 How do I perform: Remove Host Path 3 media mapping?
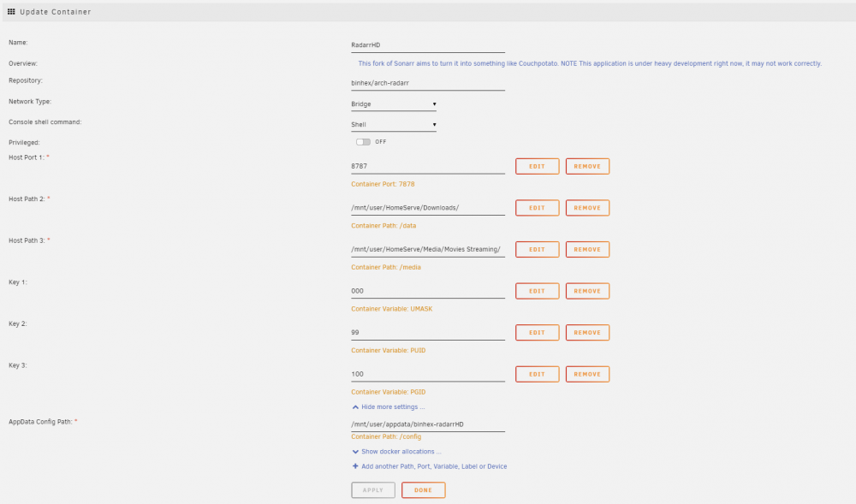click(x=587, y=249)
